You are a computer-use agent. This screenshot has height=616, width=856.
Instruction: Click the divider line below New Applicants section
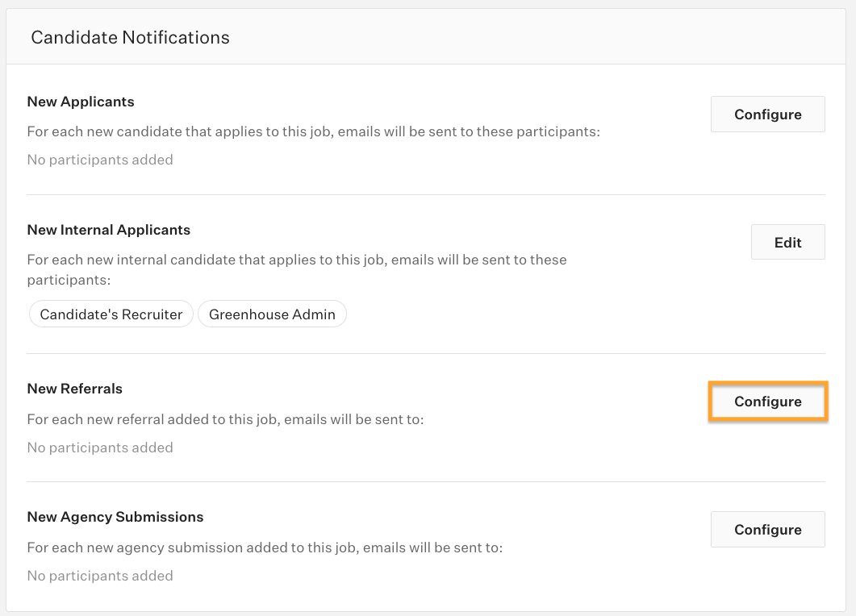tap(426, 194)
